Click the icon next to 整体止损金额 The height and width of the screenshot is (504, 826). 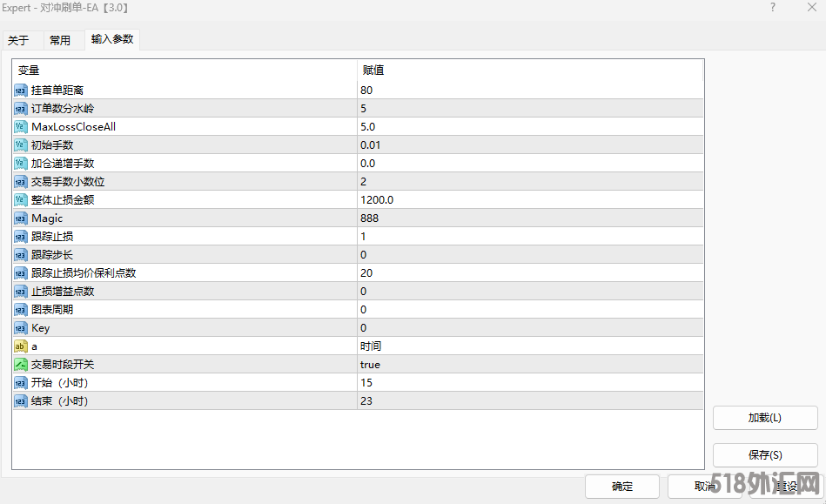point(21,200)
